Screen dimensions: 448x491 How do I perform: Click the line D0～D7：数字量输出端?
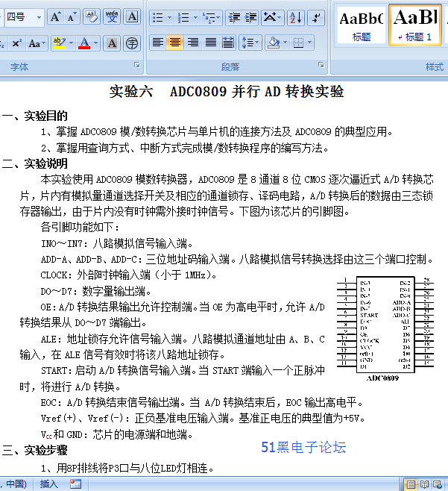(x=95, y=292)
